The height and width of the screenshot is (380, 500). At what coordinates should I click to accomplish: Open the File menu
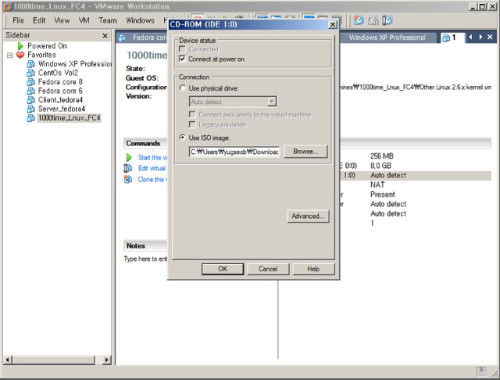click(18, 20)
